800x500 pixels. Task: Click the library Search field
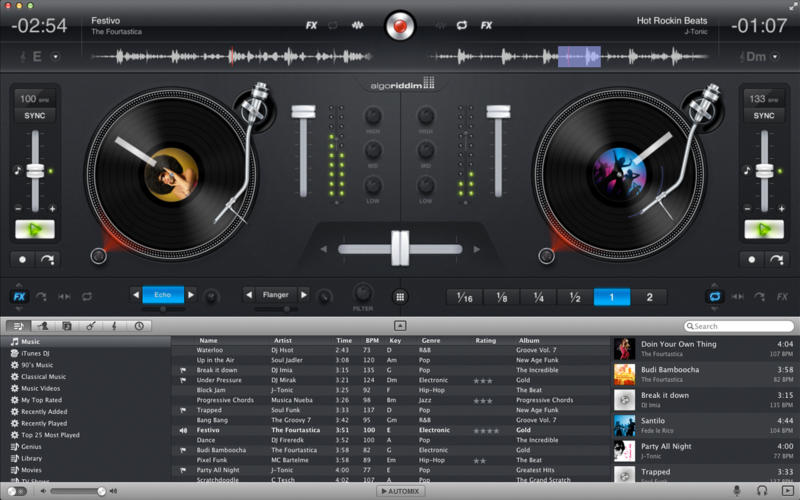738,326
